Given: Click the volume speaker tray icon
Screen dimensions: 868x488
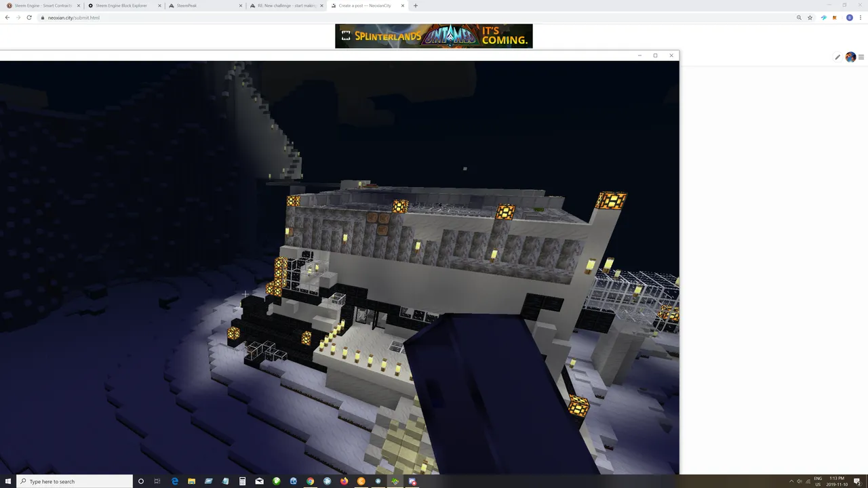Looking at the screenshot, I should [x=799, y=481].
